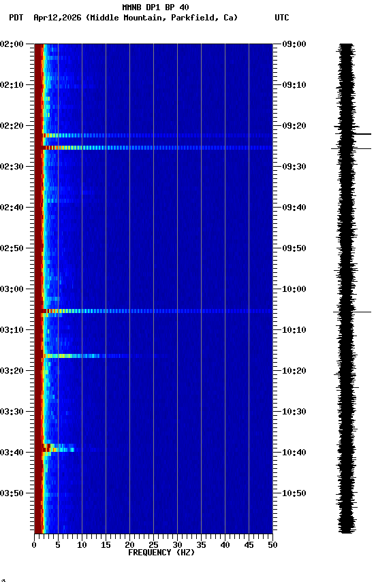Click the "FREQUENCY (HZ)" axis title

(x=161, y=553)
